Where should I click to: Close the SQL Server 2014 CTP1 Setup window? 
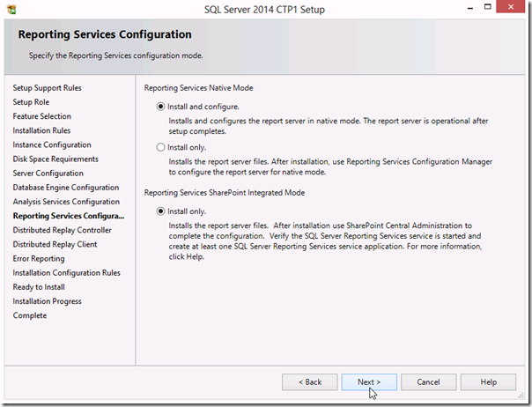[x=511, y=7]
